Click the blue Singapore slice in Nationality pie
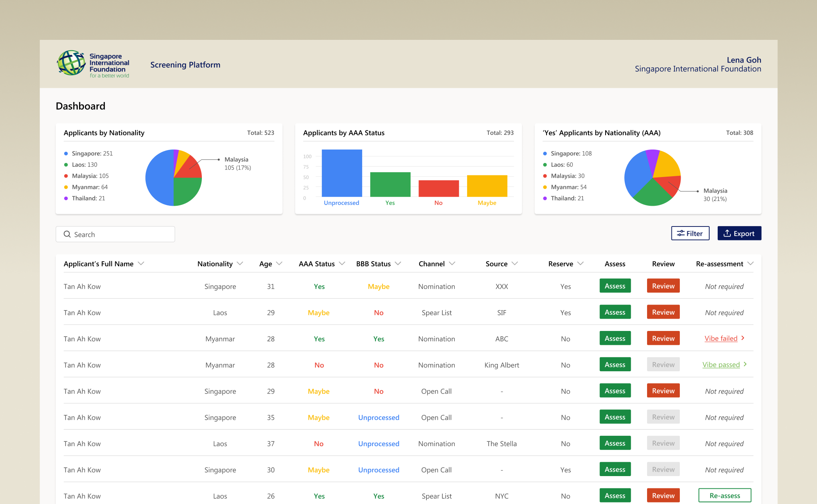 point(159,178)
